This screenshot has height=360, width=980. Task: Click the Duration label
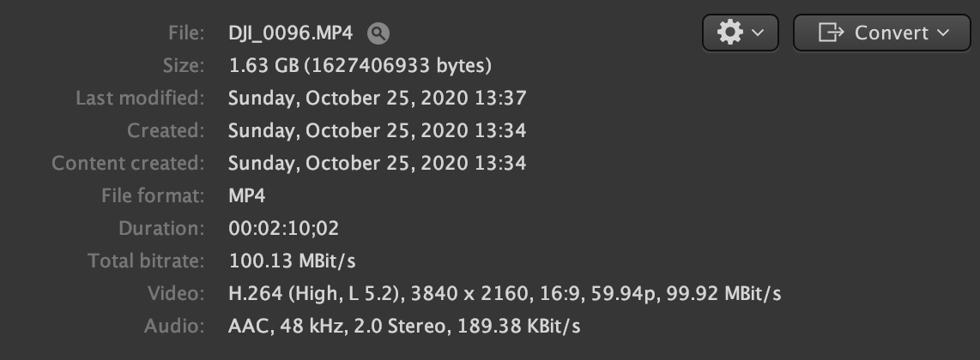[161, 228]
